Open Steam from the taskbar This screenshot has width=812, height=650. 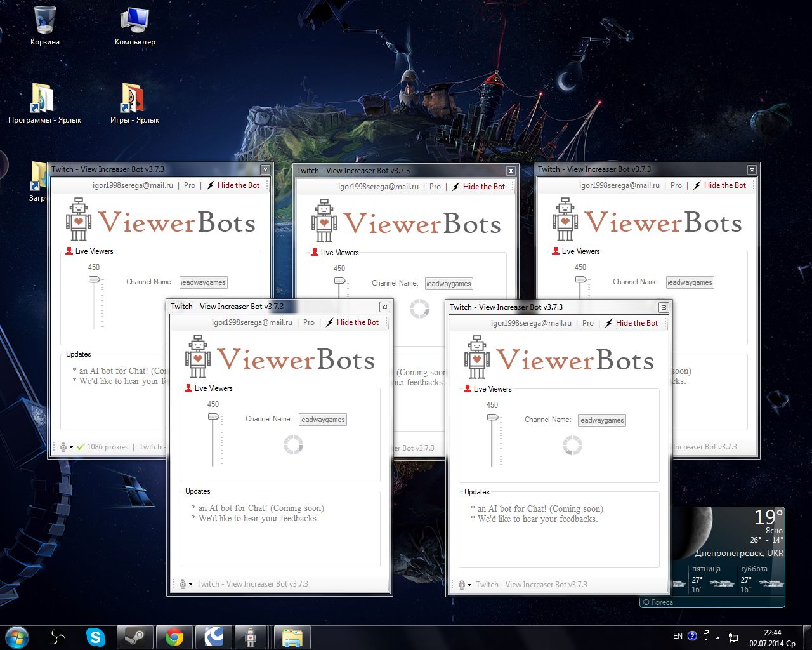click(134, 637)
